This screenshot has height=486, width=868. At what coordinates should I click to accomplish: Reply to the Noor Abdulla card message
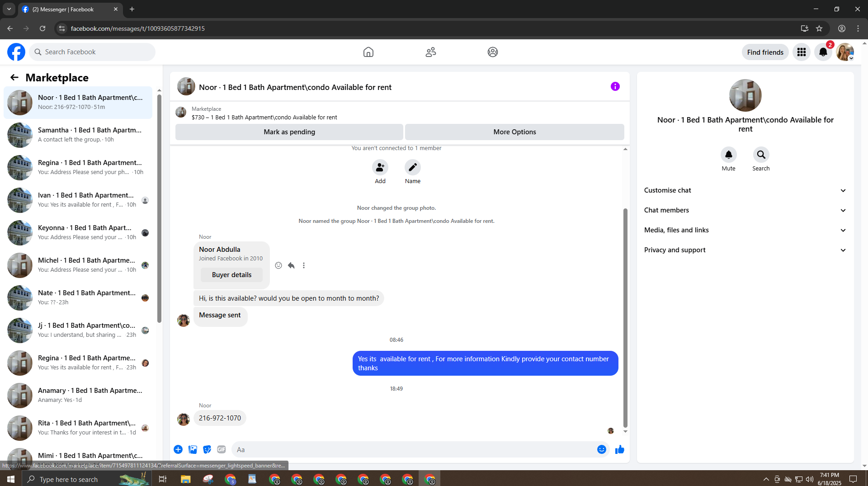(291, 265)
